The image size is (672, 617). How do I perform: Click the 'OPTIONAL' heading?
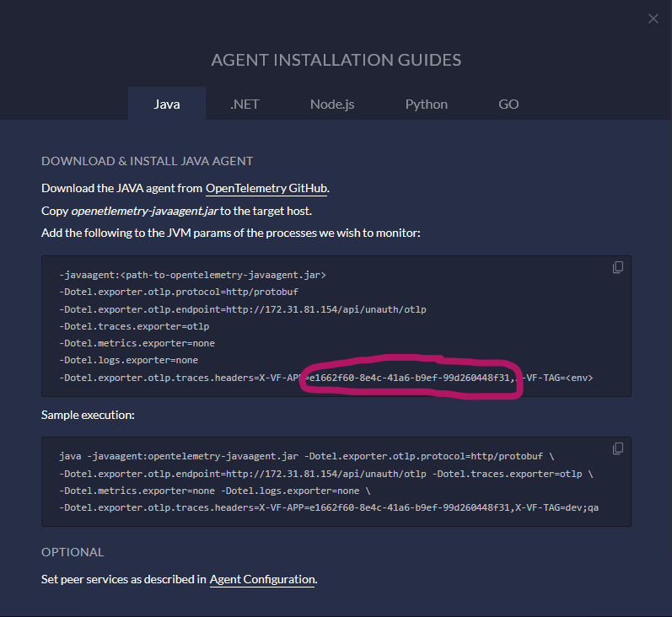(73, 552)
